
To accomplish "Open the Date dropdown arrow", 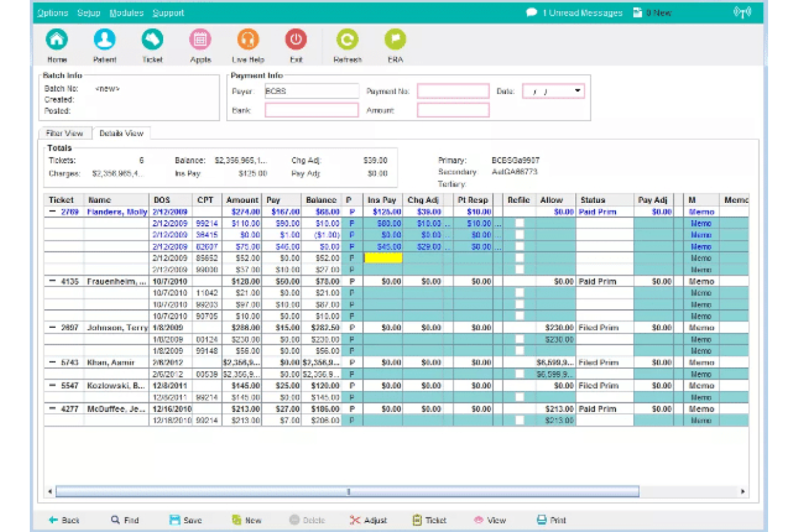I will point(577,91).
